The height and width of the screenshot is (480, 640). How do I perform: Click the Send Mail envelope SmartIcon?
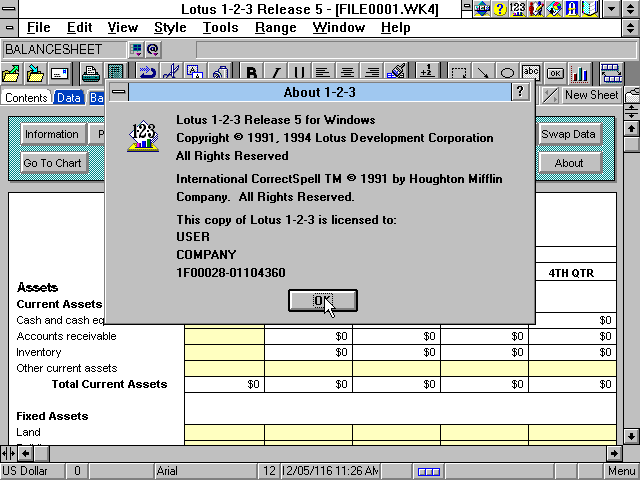pos(59,74)
